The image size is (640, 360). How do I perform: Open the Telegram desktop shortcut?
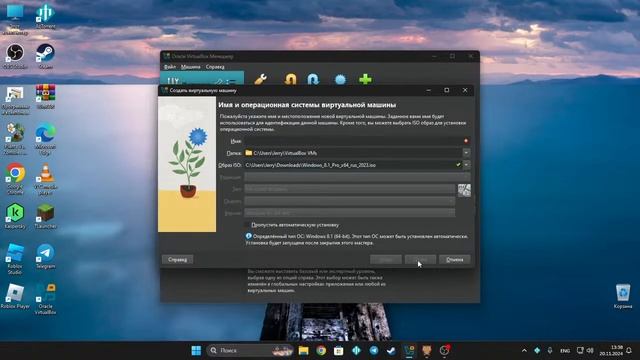pos(45,256)
